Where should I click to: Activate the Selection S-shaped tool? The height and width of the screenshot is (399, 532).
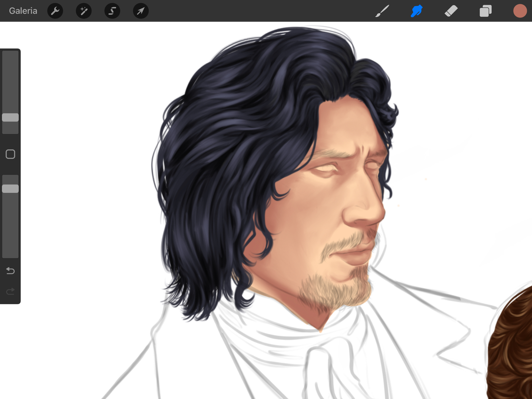pyautogui.click(x=112, y=11)
